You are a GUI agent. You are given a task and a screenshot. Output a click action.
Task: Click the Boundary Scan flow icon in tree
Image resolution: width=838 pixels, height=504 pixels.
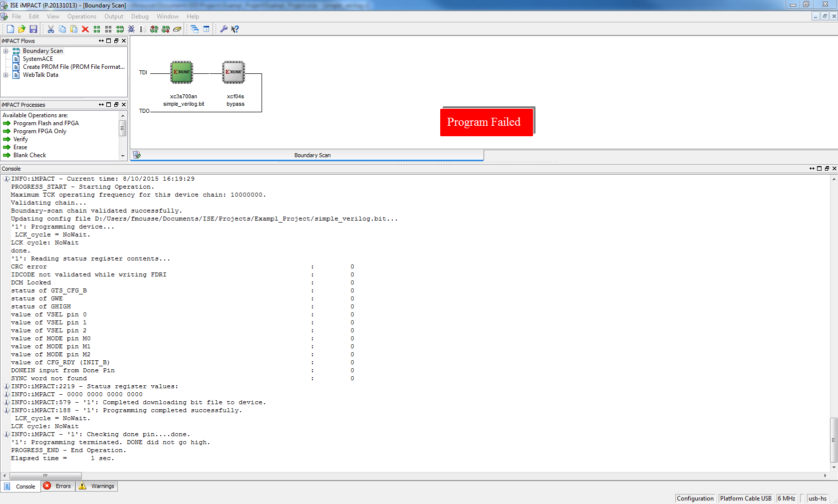[x=16, y=51]
